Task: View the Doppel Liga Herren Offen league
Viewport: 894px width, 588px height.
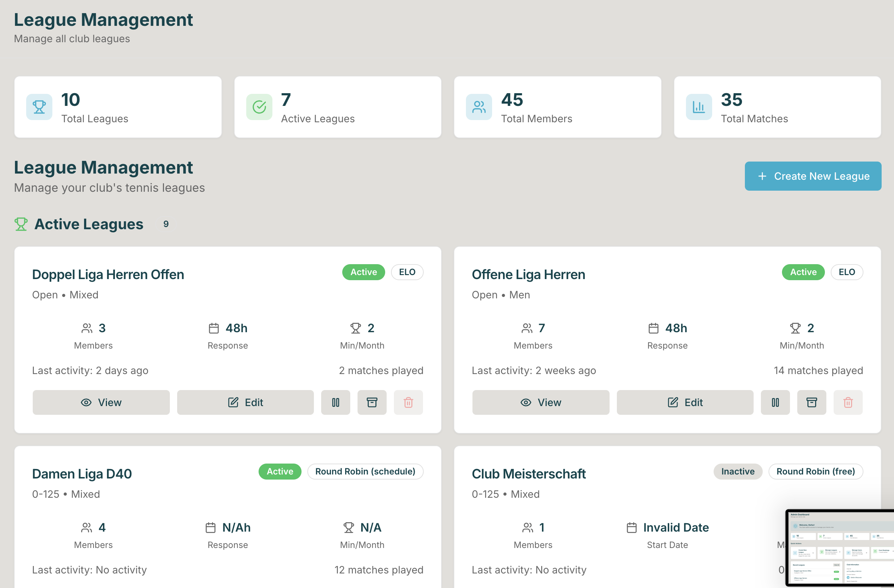Action: pos(101,402)
